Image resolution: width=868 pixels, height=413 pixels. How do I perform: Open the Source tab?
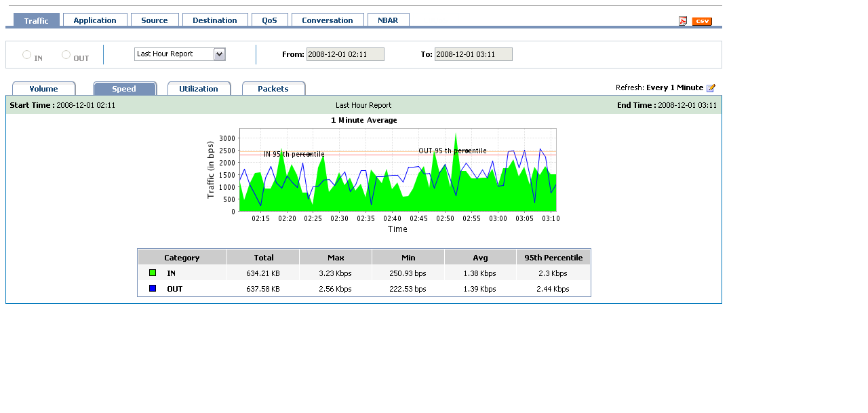click(155, 20)
